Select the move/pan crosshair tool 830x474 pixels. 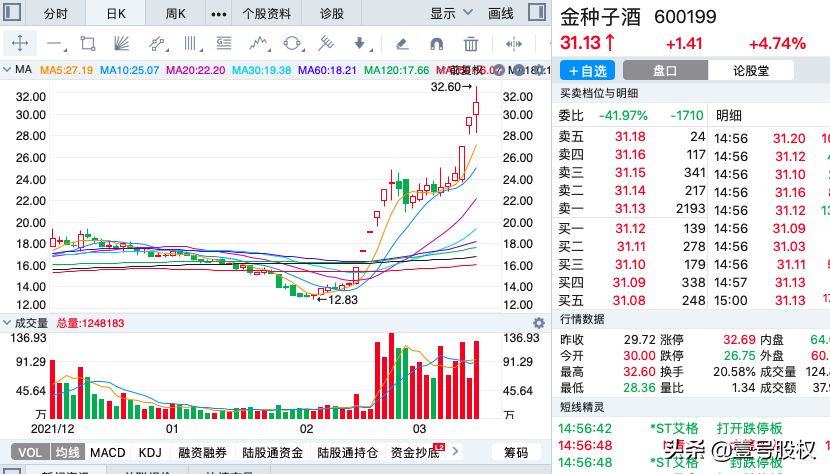[x=20, y=43]
